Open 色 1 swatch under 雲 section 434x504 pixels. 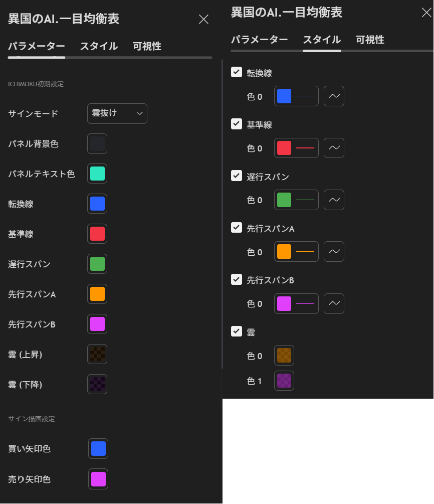284,381
